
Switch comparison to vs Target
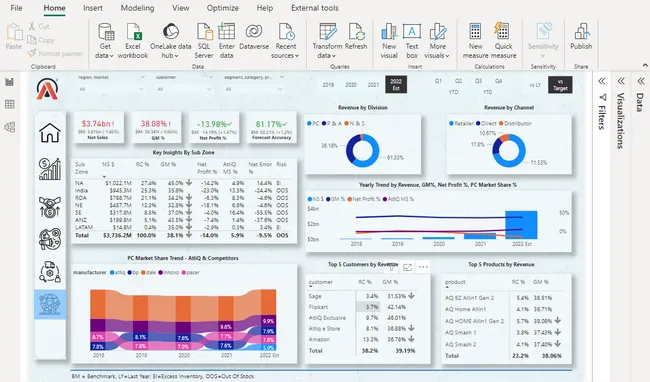(560, 85)
